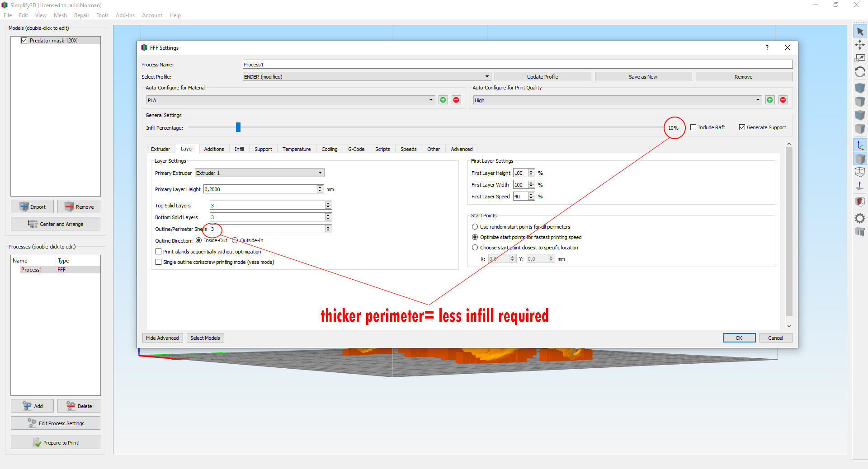Activate the rotate tool
The width and height of the screenshot is (868, 469).
[x=860, y=72]
